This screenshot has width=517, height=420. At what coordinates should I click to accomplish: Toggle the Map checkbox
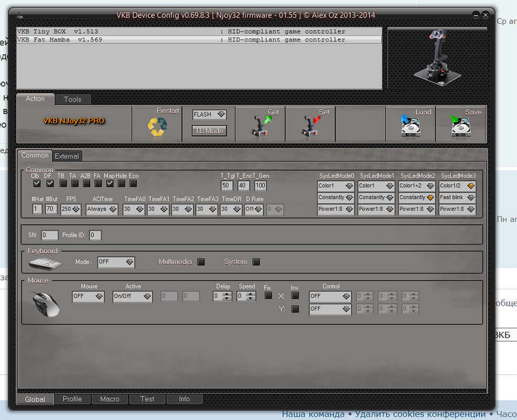click(x=110, y=183)
